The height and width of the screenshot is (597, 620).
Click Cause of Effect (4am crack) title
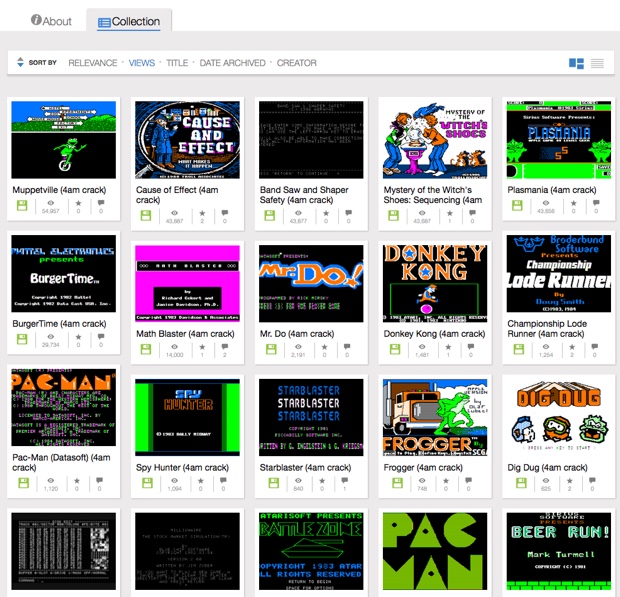point(177,195)
